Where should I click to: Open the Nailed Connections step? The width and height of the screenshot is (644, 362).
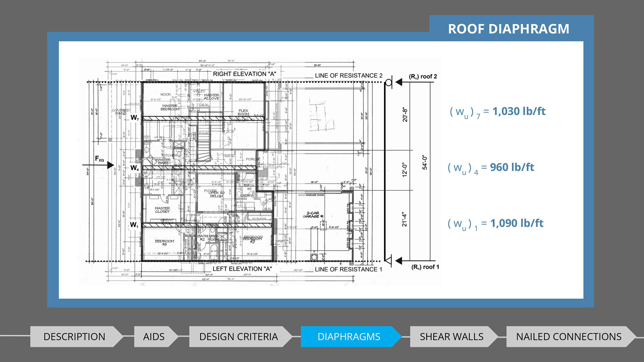click(x=569, y=337)
